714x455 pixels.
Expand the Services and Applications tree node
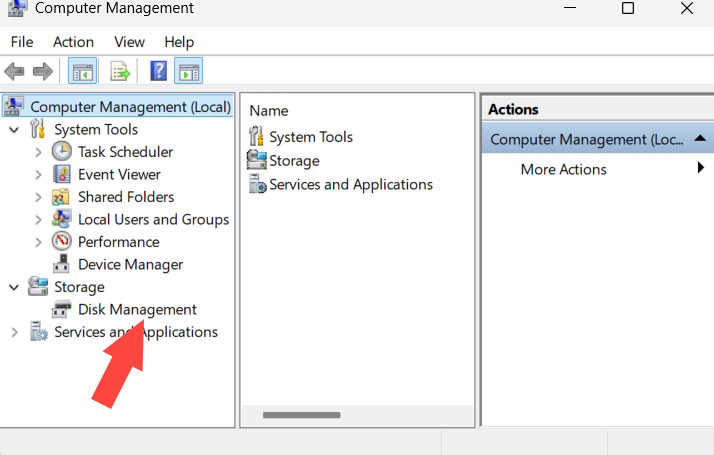(x=15, y=332)
